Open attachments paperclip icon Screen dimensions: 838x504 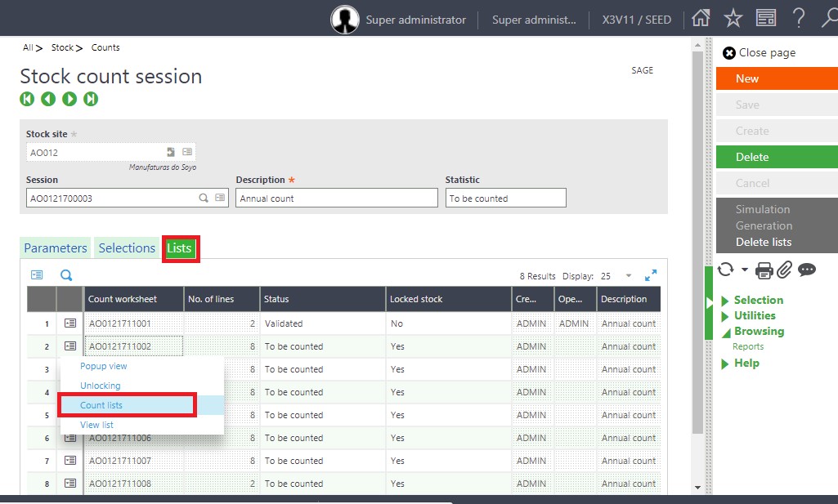pos(785,270)
